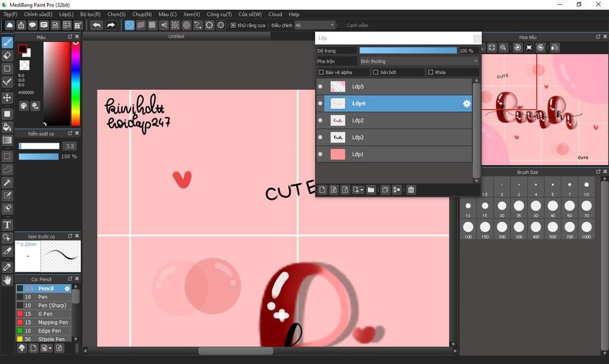Click the Undo arrow in toolbar
609x364 pixels.
(97, 25)
